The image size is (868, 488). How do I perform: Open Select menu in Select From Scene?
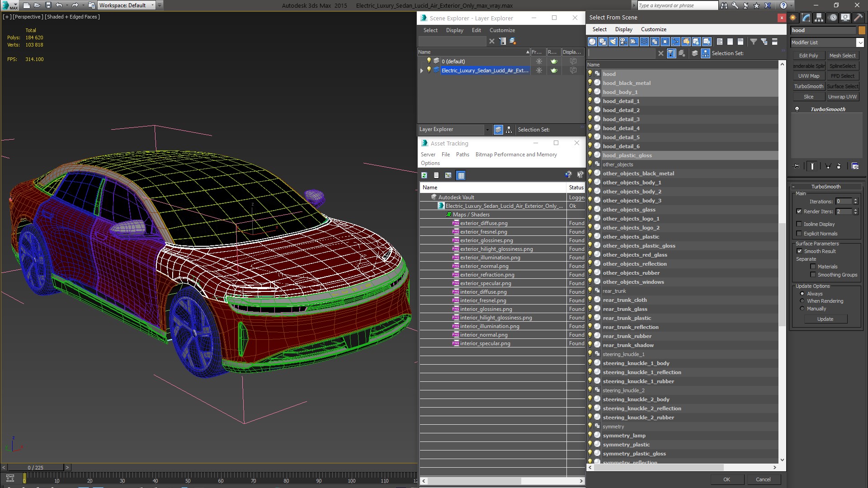click(x=599, y=29)
